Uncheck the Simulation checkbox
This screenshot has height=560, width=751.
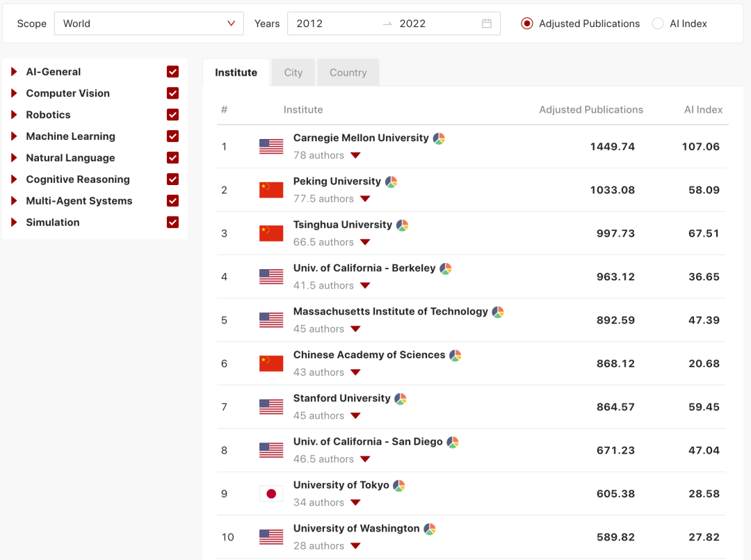pyautogui.click(x=173, y=223)
